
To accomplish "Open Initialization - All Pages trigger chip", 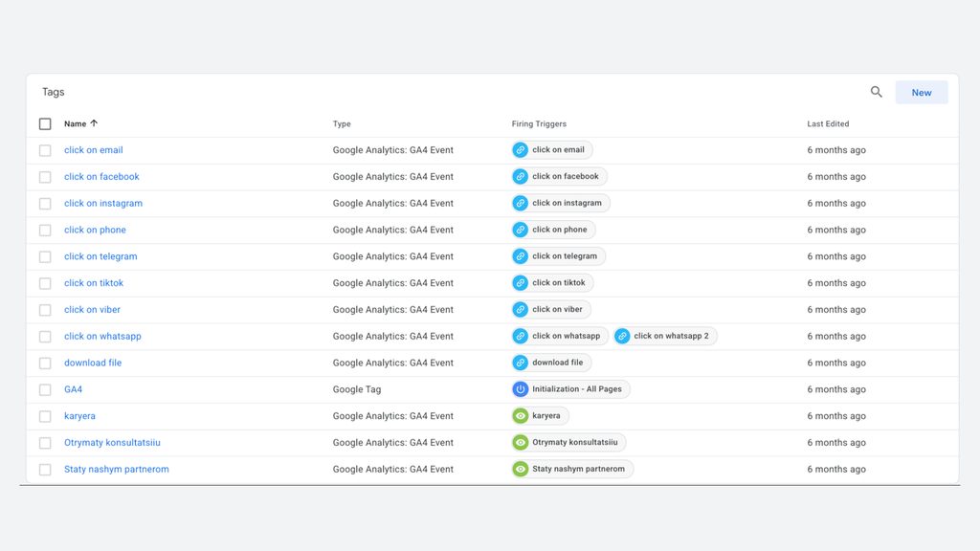I will pos(570,389).
